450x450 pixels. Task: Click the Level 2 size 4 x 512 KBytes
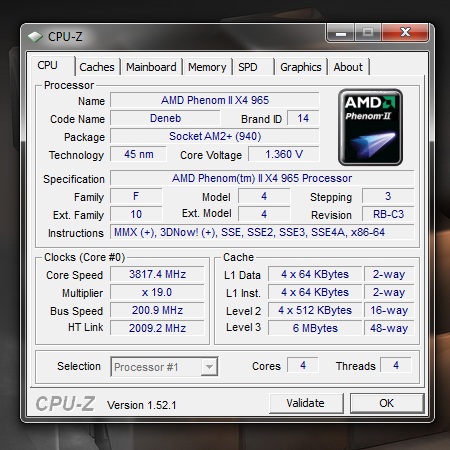(315, 310)
